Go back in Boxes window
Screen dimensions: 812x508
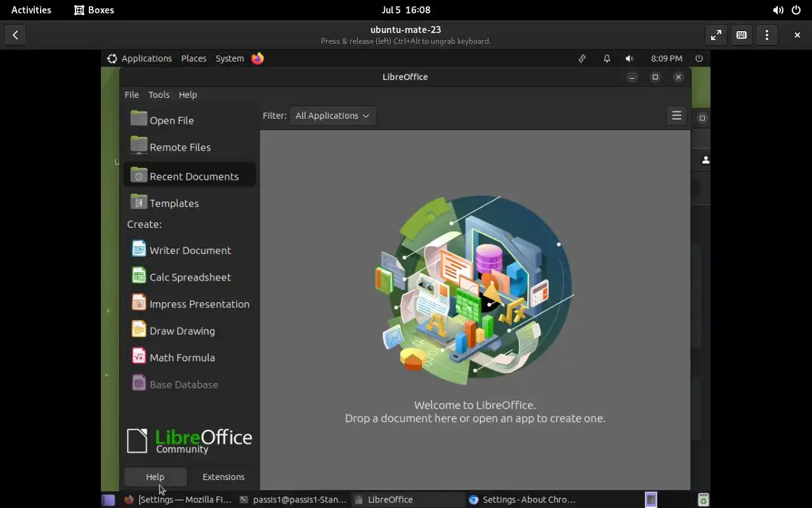point(15,35)
